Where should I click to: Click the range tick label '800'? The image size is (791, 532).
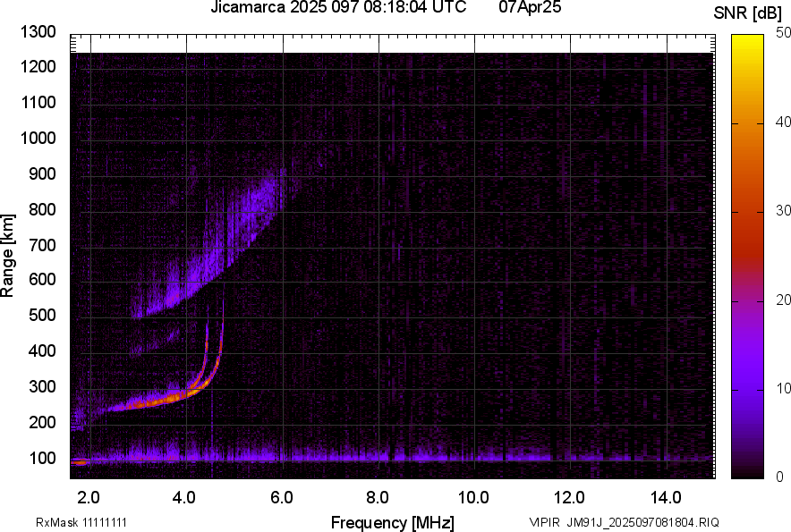pos(42,209)
